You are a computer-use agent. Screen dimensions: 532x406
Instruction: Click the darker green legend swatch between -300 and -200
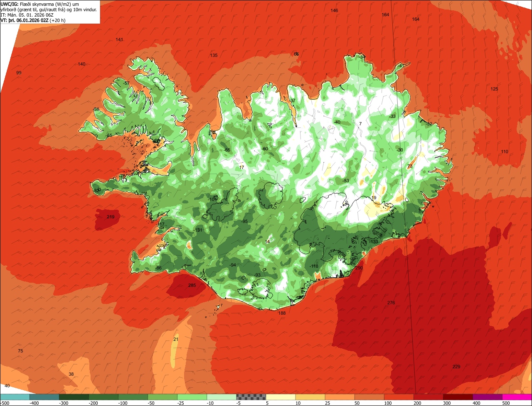(x=74, y=397)
